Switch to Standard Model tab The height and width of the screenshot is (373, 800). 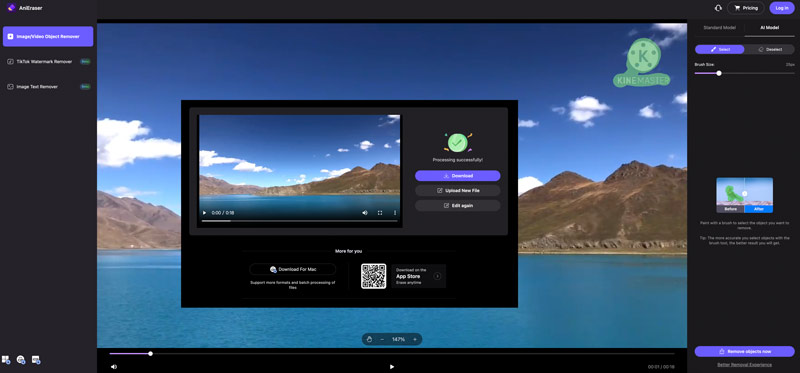(x=719, y=28)
